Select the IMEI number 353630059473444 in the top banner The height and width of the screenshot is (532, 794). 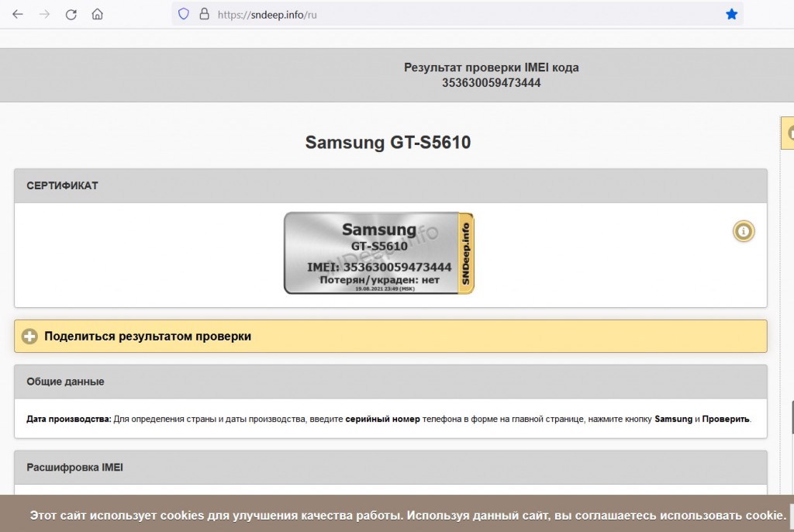pyautogui.click(x=491, y=83)
